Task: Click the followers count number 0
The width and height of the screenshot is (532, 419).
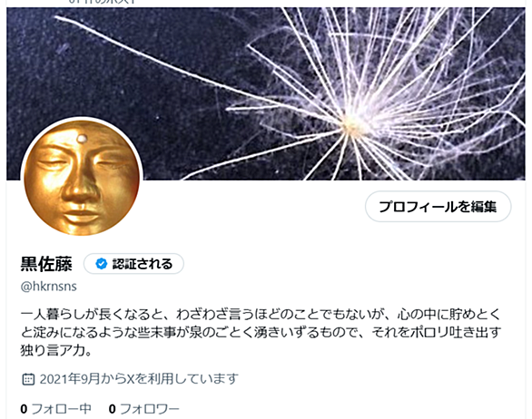Action: pyautogui.click(x=113, y=409)
